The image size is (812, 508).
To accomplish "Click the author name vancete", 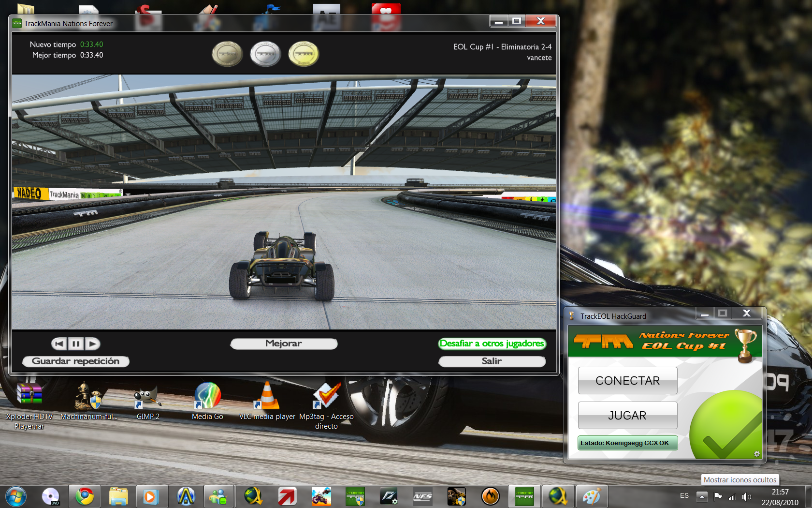I will point(539,58).
